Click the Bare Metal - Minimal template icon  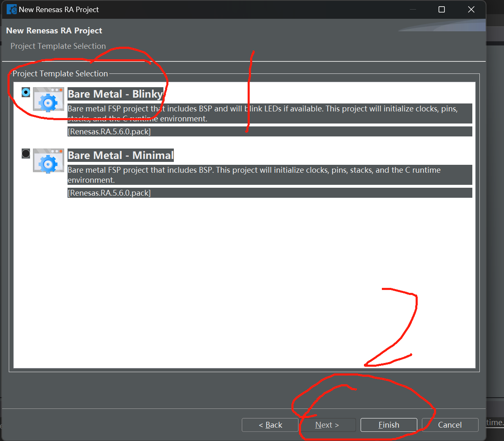(x=48, y=161)
